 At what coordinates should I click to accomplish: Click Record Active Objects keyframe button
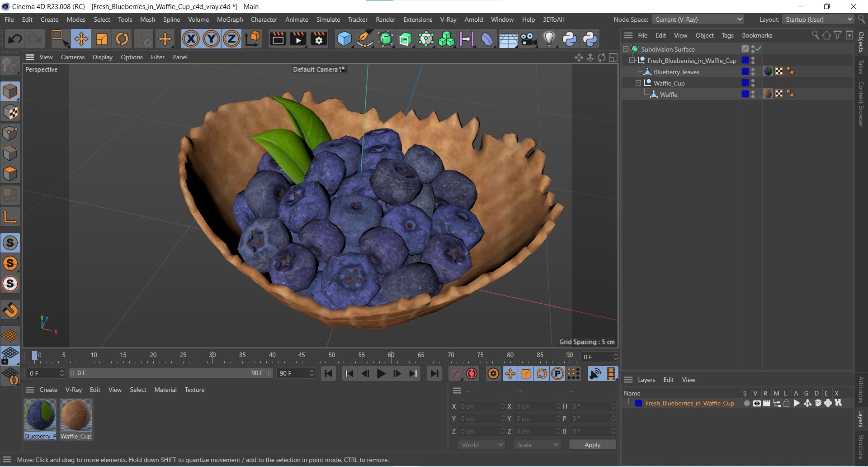(456, 373)
